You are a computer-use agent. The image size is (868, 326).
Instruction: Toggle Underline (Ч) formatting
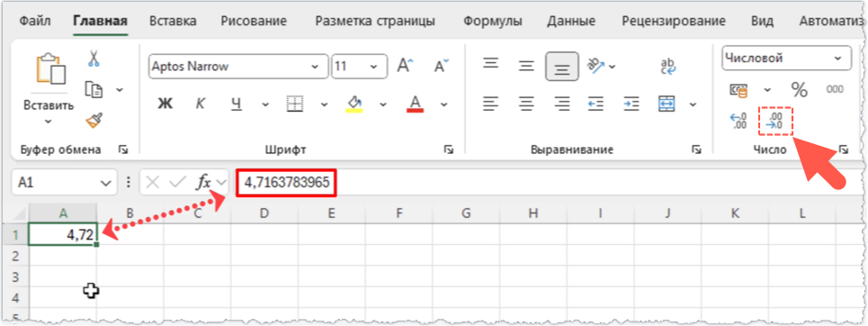(x=237, y=104)
